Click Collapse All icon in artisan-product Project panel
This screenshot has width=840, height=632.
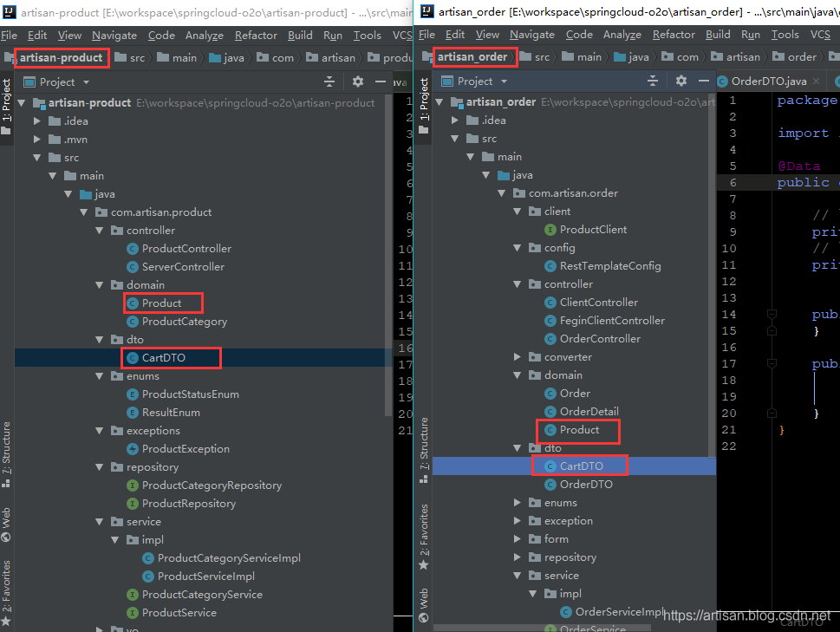coord(329,81)
